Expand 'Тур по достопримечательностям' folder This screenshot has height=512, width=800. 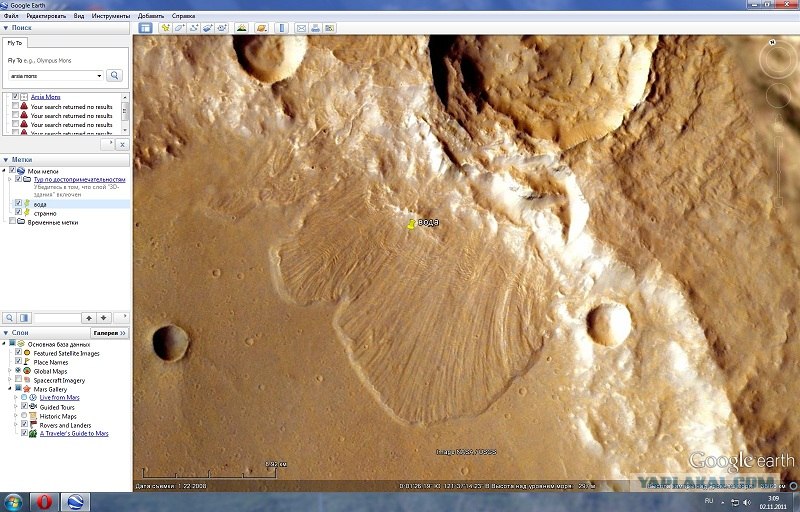[x=10, y=180]
